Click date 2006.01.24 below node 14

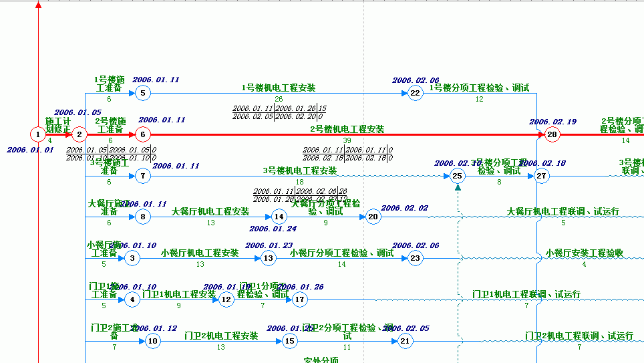(273, 229)
